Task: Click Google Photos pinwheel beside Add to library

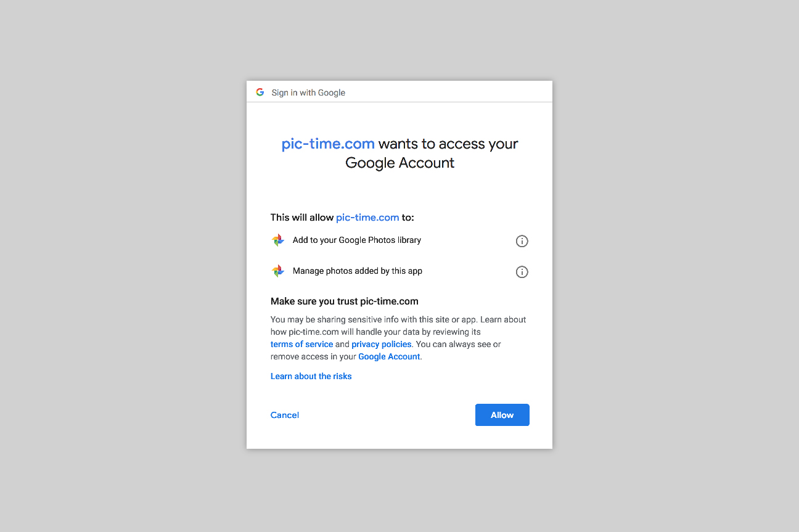Action: pos(278,240)
